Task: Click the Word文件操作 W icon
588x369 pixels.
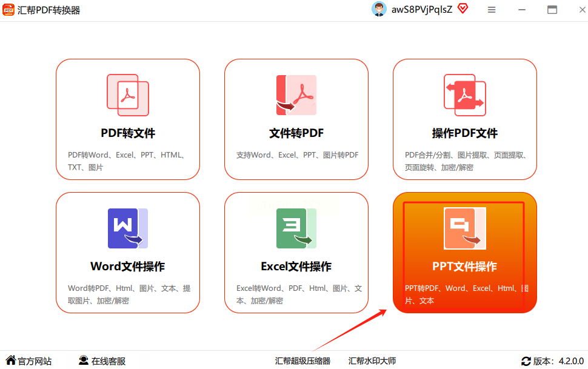Action: click(x=128, y=228)
